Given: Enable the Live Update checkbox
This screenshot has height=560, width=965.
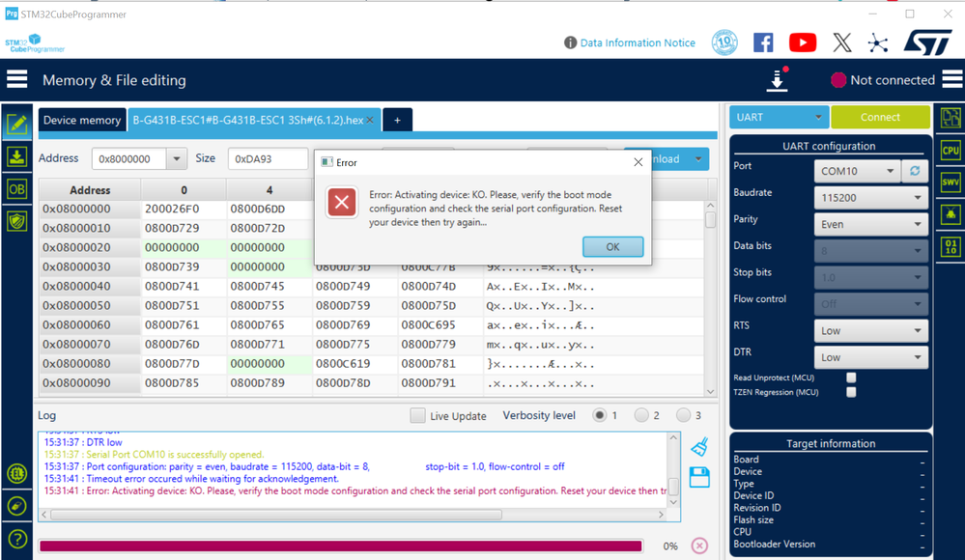Looking at the screenshot, I should click(417, 415).
